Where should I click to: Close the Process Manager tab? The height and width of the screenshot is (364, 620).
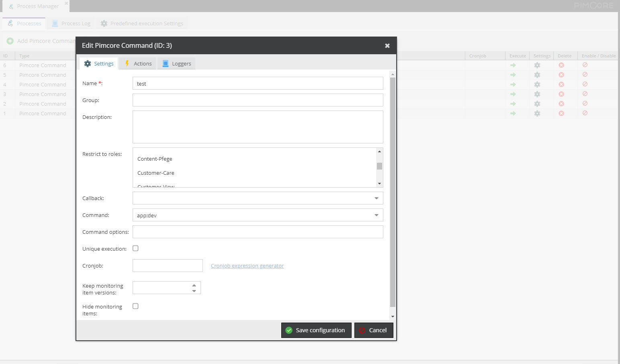click(x=66, y=3)
